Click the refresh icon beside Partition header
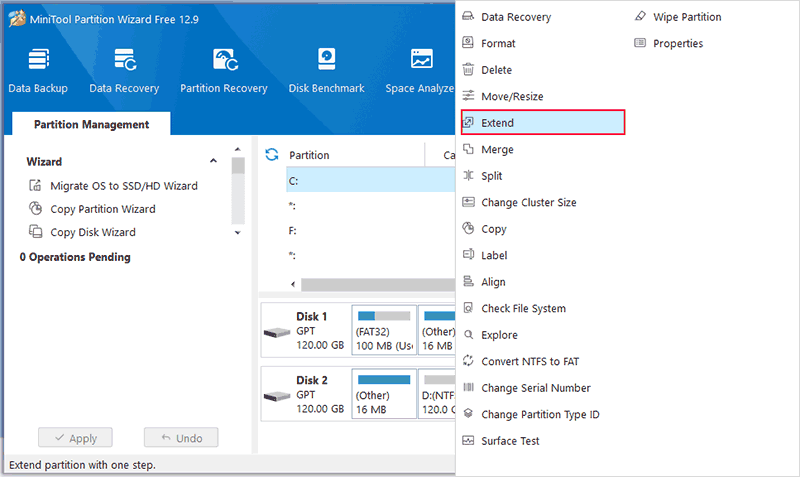Image resolution: width=800 pixels, height=477 pixels. 271,155
